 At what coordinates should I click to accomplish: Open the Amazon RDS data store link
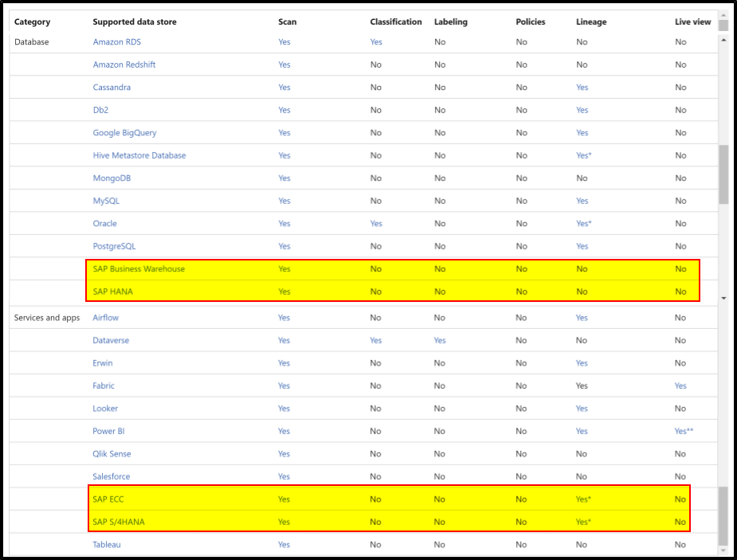pyautogui.click(x=116, y=41)
